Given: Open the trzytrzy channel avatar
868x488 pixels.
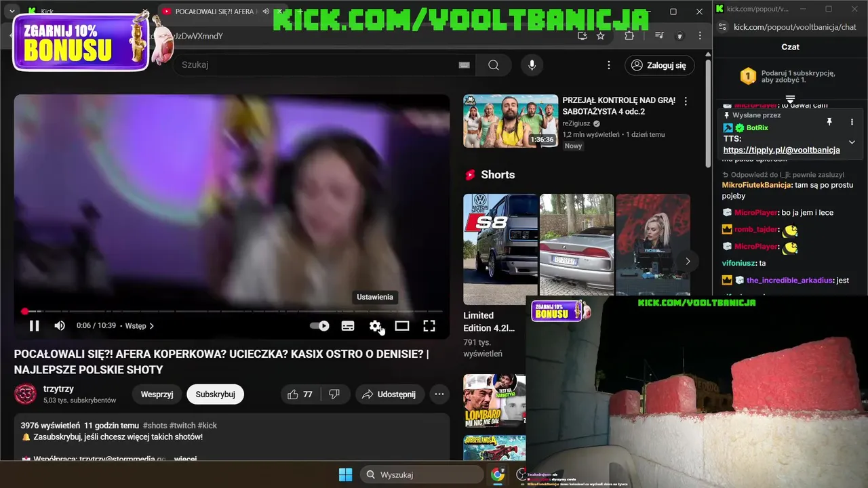Looking at the screenshot, I should point(25,394).
